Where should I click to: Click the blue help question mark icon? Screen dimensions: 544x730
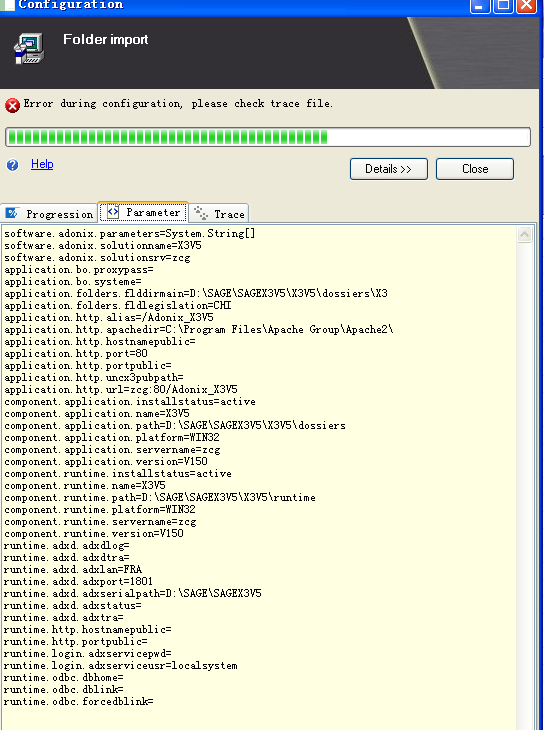tap(13, 165)
